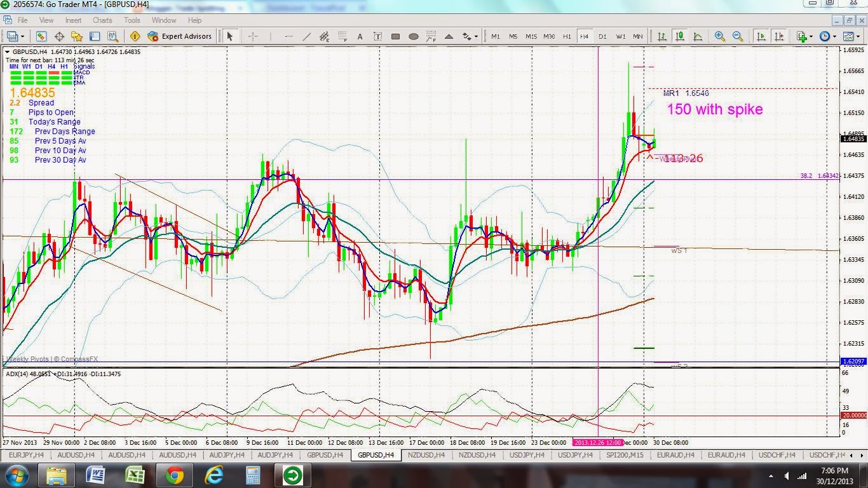The height and width of the screenshot is (488, 868).
Task: Open Excel from the taskbar
Action: coord(134,475)
